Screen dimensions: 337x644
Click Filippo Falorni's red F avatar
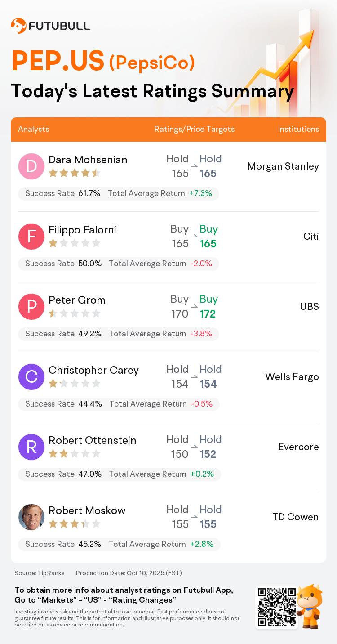[x=31, y=237]
